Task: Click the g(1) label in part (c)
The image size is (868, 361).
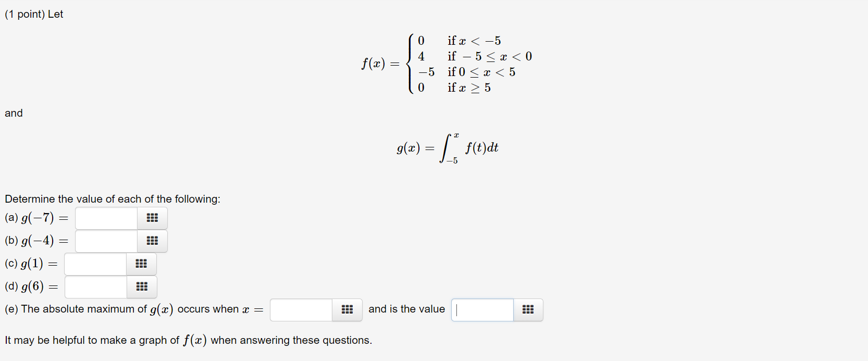Action: pos(31,264)
